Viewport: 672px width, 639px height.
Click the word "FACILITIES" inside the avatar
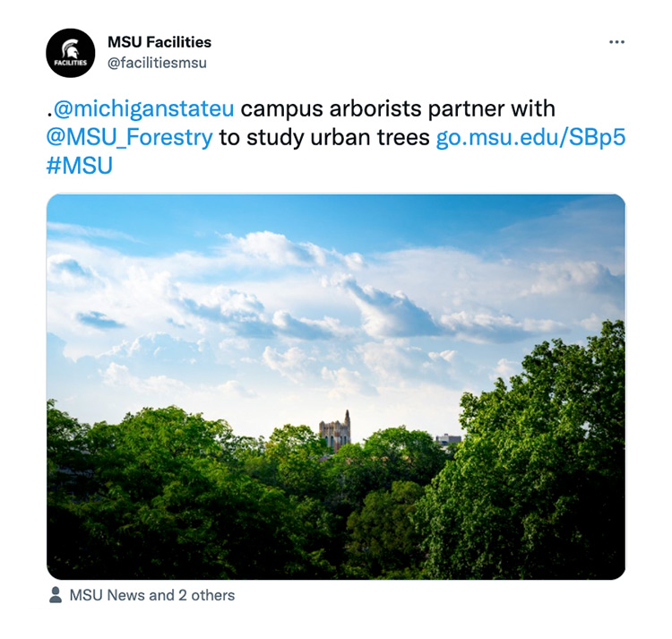pyautogui.click(x=70, y=63)
